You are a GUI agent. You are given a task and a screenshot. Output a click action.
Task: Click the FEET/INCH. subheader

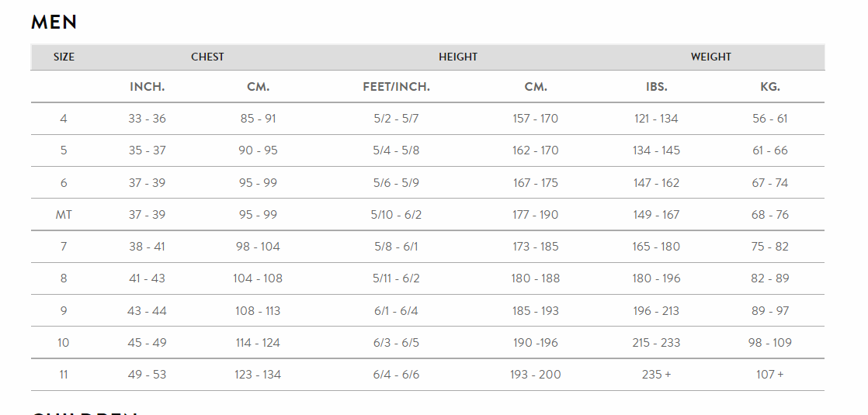coord(396,87)
